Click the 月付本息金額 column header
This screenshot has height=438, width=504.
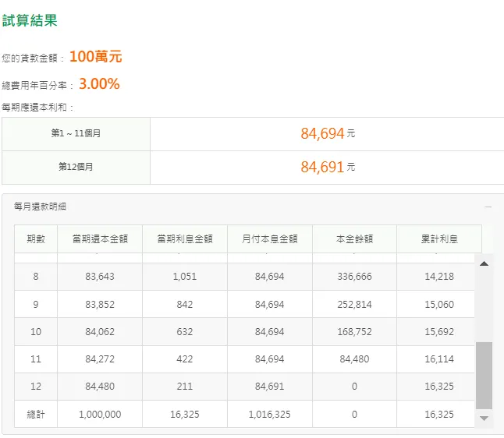(x=270, y=238)
